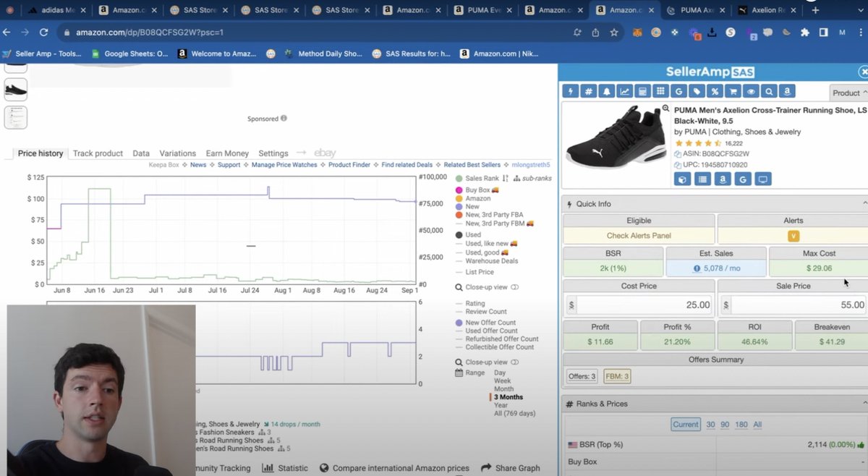868x476 pixels.
Task: Open the browser extensions puzzle icon
Action: tap(804, 33)
